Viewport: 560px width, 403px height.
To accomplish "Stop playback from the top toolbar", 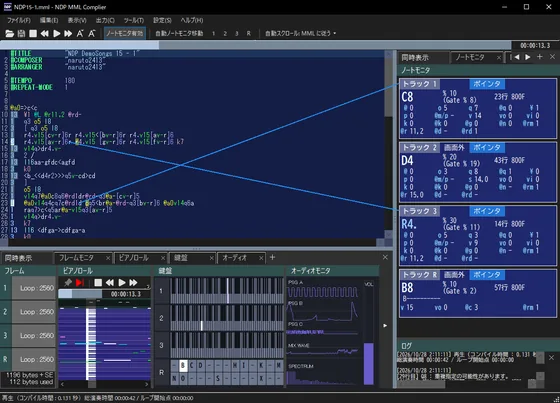I will pyautogui.click(x=33, y=34).
